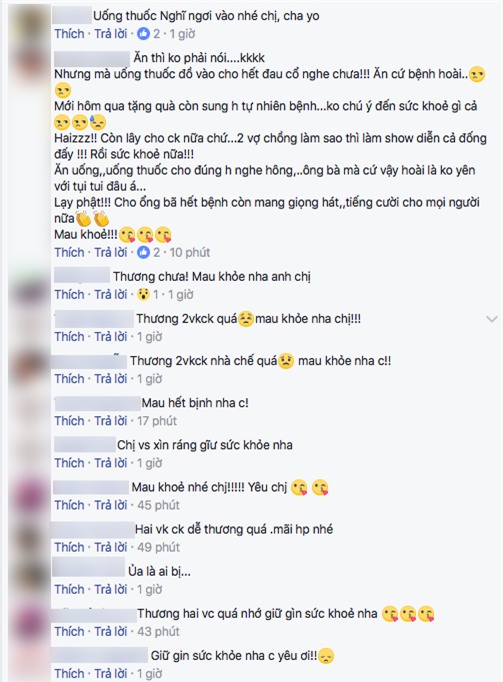Viewport: 503px width, 682px height.
Task: Like the 'Hai vk ck dễ thương quá' comment
Action: (69, 547)
